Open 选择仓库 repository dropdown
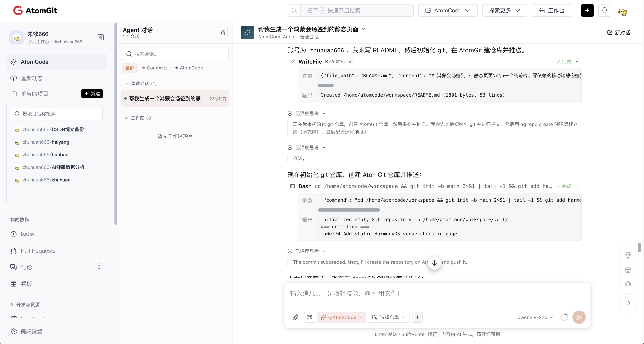This screenshot has height=344, width=644. [x=389, y=317]
